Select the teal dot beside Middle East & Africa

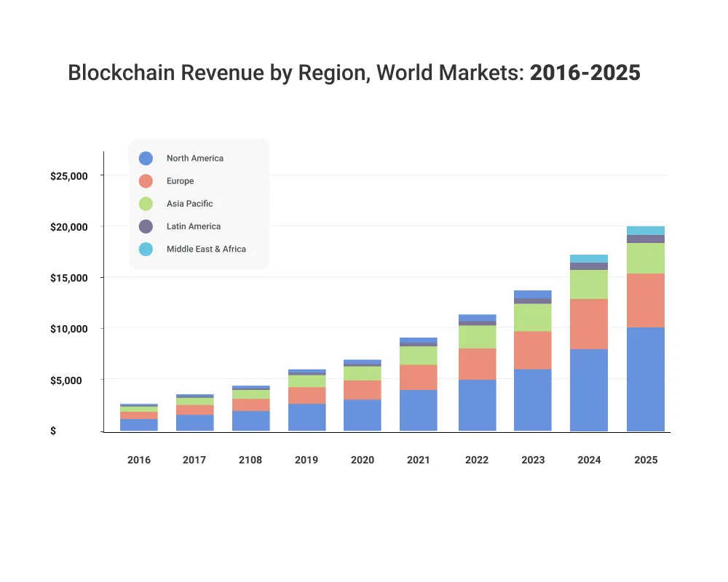tap(147, 249)
